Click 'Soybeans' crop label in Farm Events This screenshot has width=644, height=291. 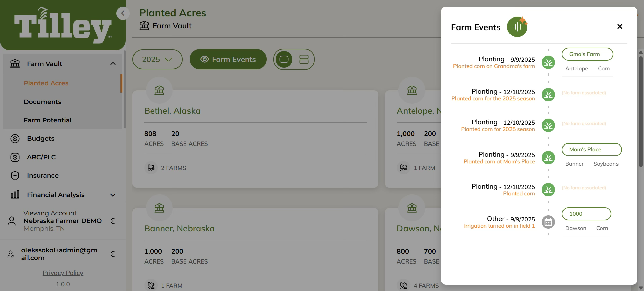pyautogui.click(x=606, y=164)
